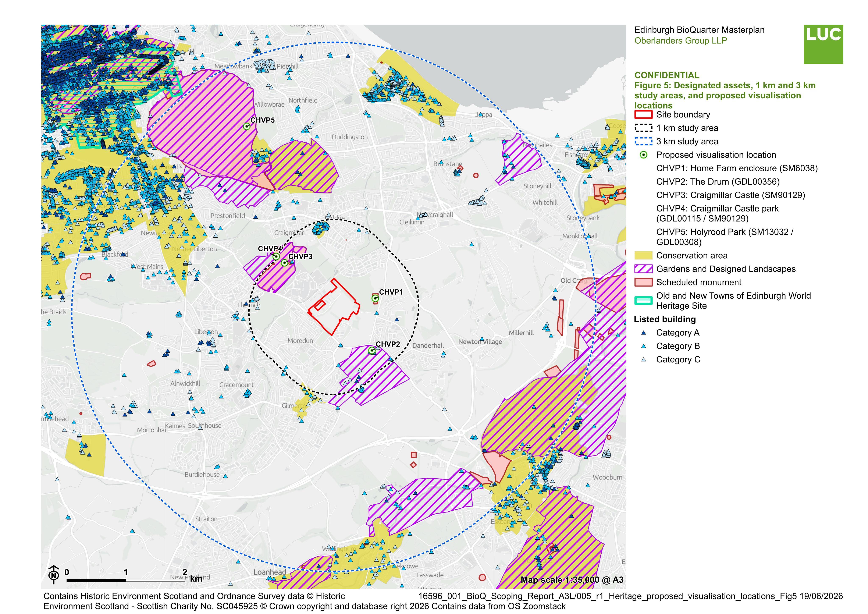Viewport: 868px width, 614px height.
Task: Click the Duddingston place label
Action: (350, 137)
